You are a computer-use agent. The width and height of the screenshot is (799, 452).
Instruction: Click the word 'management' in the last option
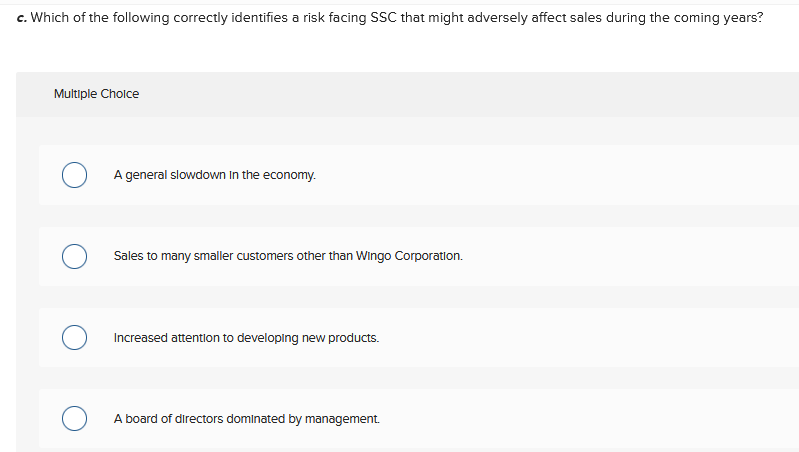(x=347, y=419)
